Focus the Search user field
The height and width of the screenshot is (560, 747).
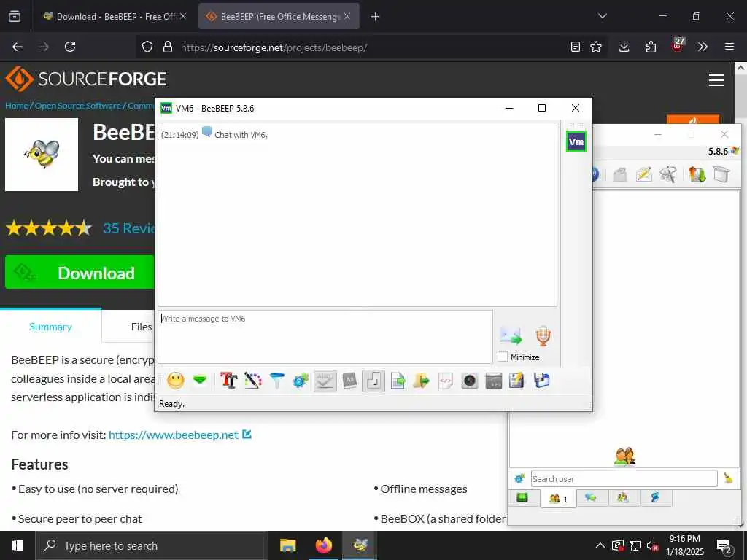coord(624,478)
